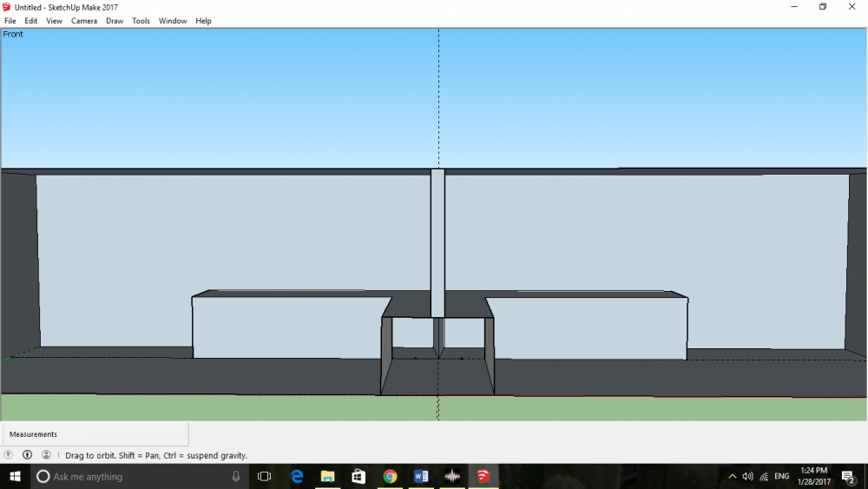Screen dimensions: 868x489
Task: Open the Window menu
Action: 173,21
